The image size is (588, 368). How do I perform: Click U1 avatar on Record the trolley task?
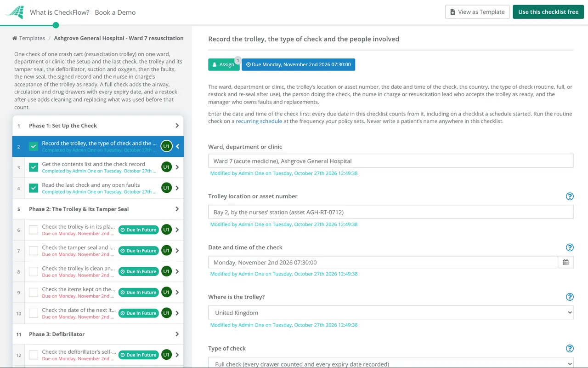pyautogui.click(x=166, y=146)
